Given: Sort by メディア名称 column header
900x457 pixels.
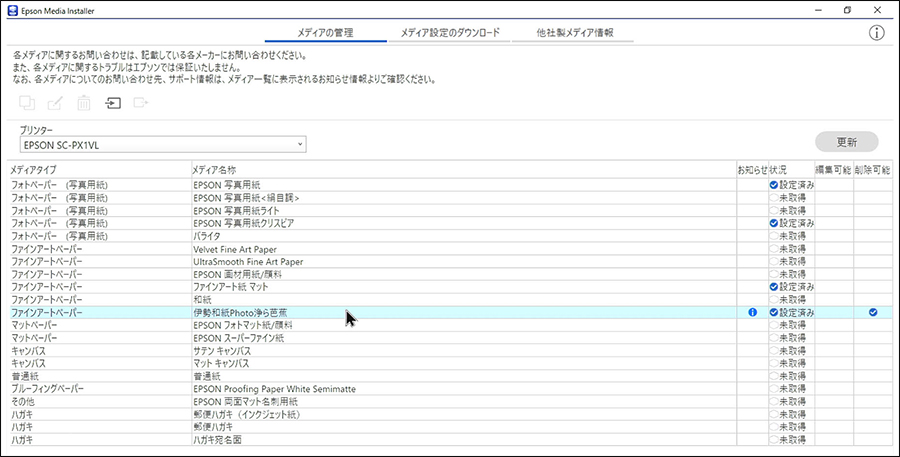Looking at the screenshot, I should pos(464,170).
